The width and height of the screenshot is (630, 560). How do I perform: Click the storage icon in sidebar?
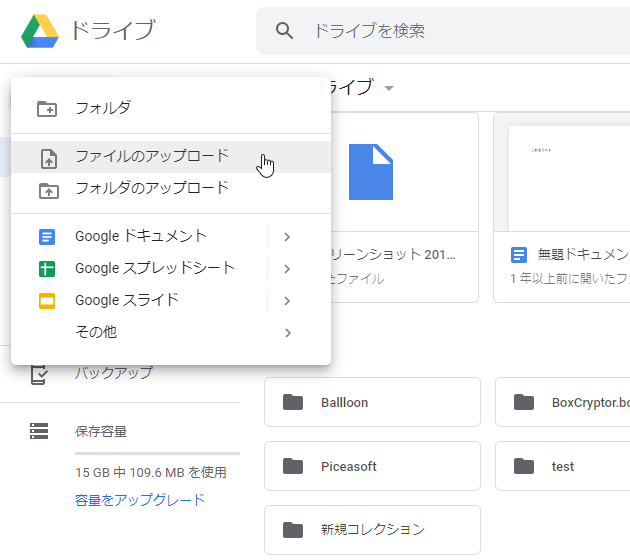click(x=39, y=431)
